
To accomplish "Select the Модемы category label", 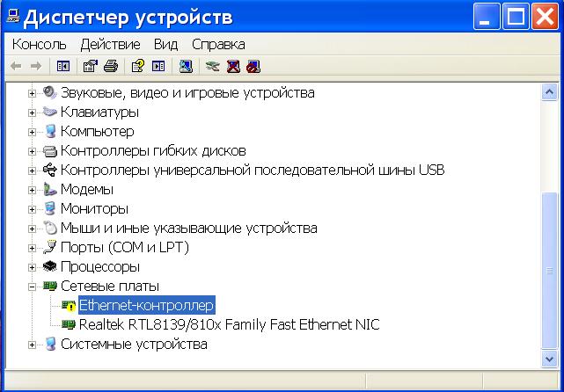I will point(87,189).
